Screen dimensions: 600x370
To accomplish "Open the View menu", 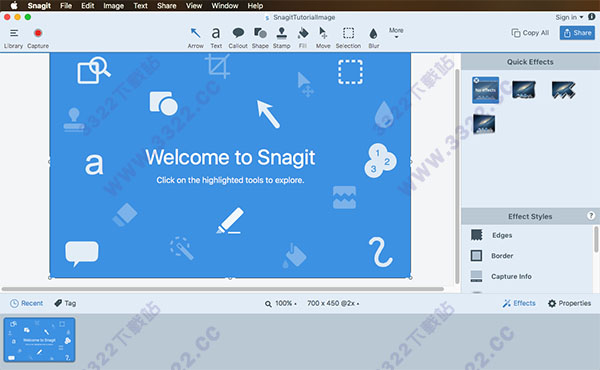I will click(194, 6).
